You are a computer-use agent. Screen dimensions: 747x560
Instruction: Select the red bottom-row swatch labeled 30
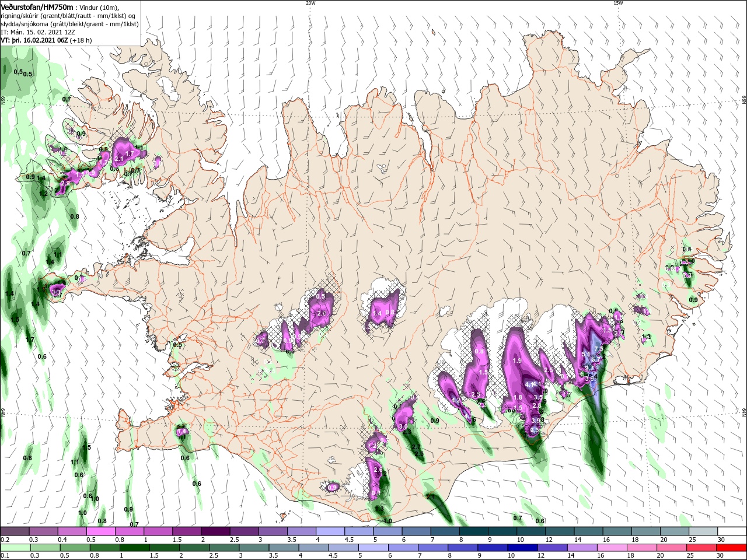(732, 548)
